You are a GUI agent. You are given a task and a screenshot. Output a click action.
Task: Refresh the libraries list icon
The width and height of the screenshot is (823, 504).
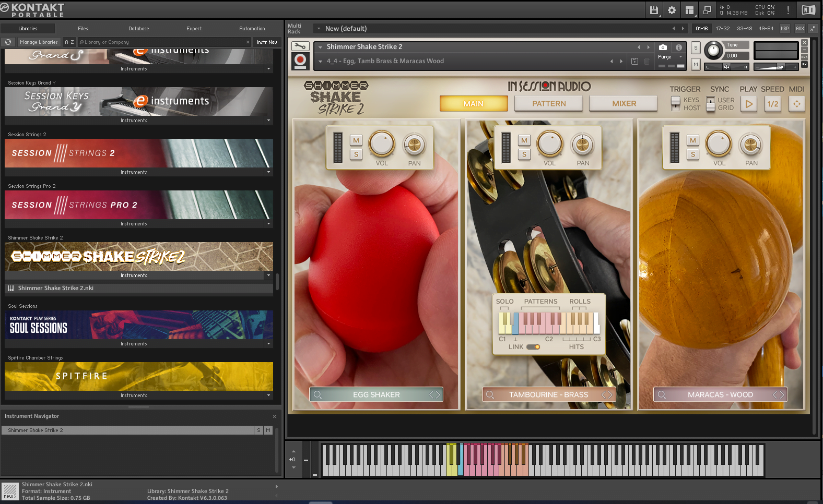point(8,42)
